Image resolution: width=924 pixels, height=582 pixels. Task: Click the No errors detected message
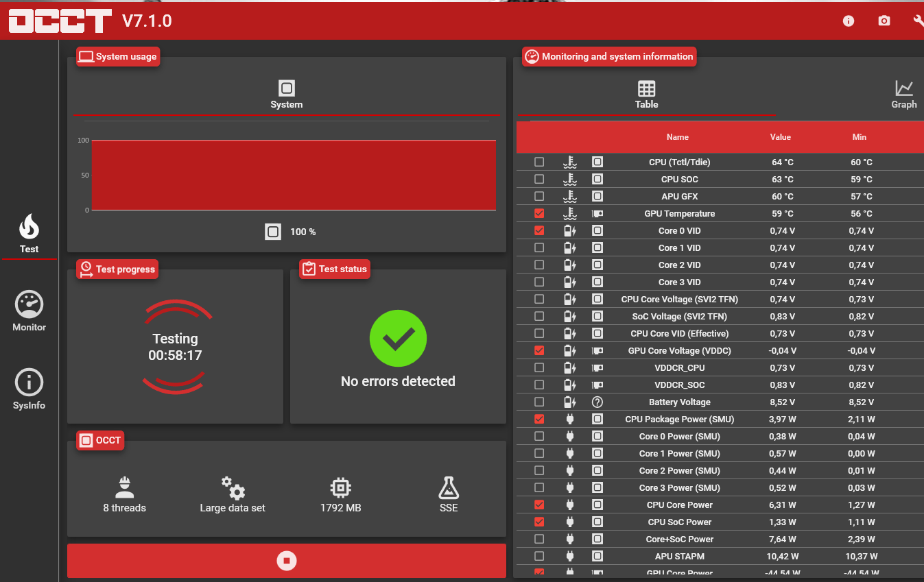398,381
